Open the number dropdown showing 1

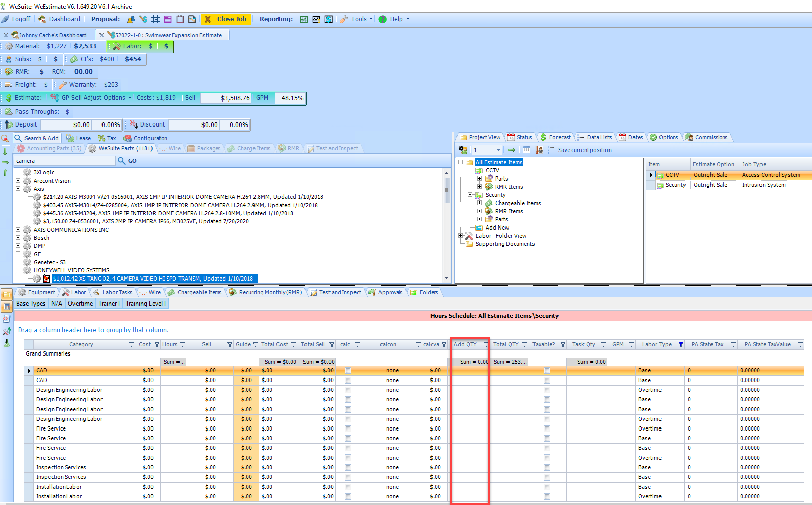[x=498, y=150]
